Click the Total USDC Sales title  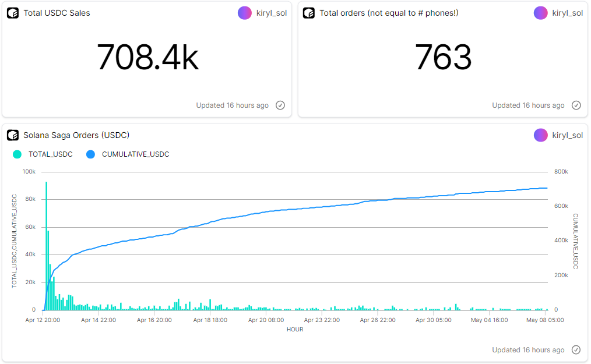point(57,13)
